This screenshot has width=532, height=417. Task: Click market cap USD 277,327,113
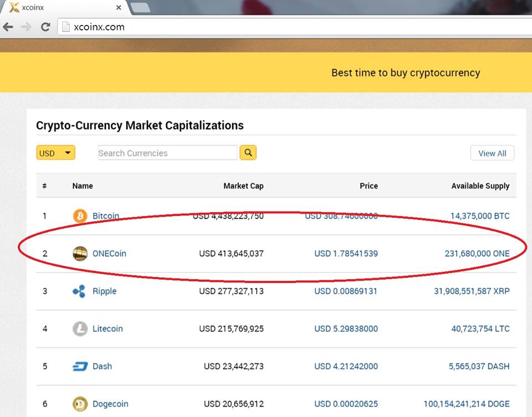[x=232, y=291]
